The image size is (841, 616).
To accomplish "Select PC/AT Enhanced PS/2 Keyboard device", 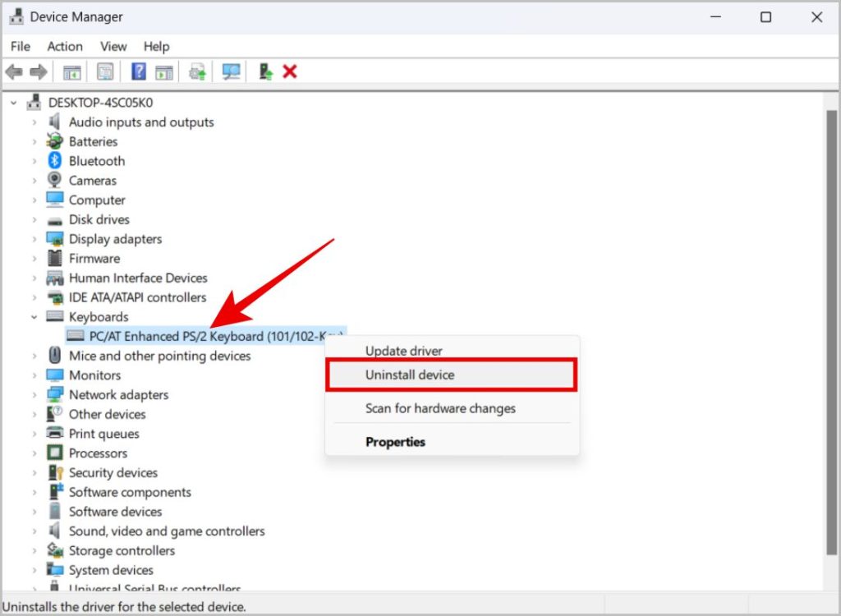I will click(205, 336).
